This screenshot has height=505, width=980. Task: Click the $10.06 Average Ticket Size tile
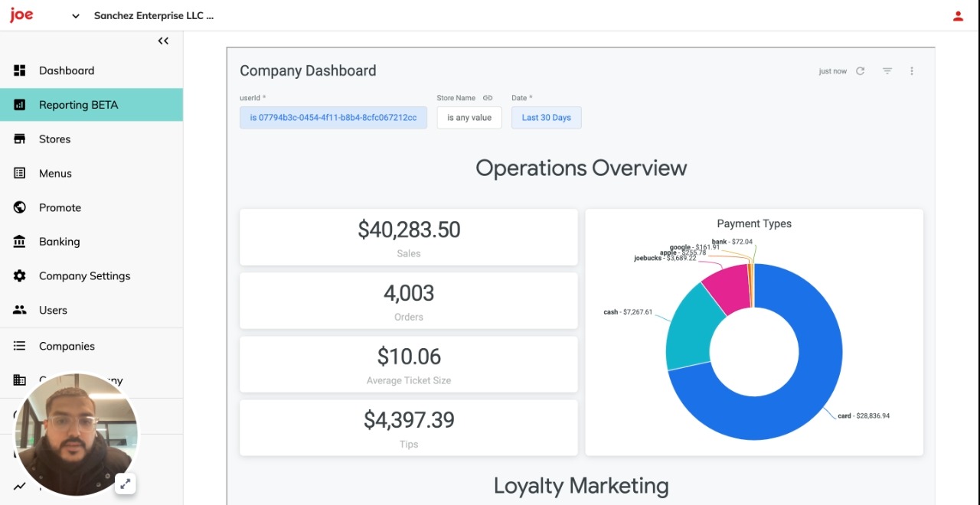click(409, 364)
